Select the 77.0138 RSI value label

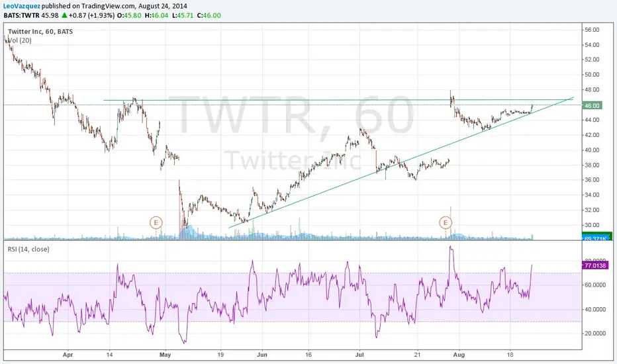[595, 265]
